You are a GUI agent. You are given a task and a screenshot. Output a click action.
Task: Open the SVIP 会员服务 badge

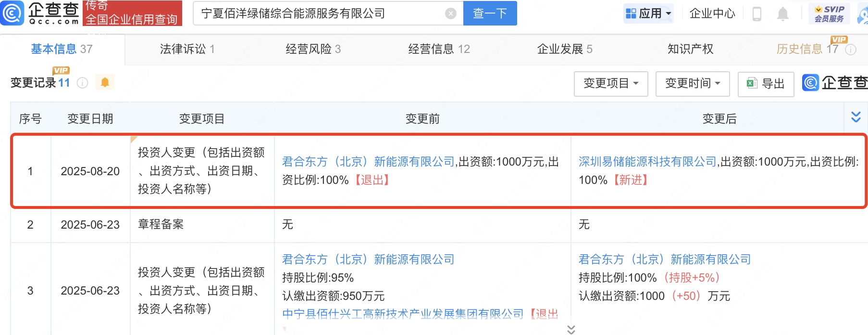click(x=829, y=13)
